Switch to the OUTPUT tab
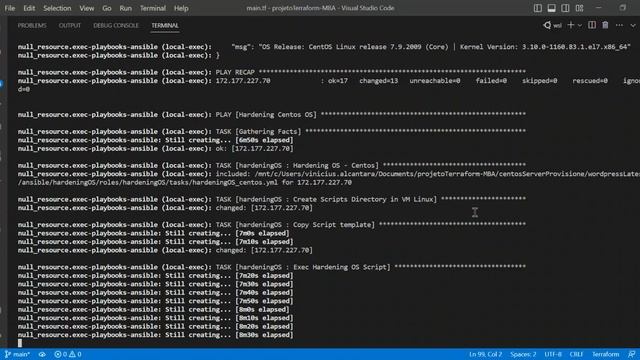 (70, 25)
